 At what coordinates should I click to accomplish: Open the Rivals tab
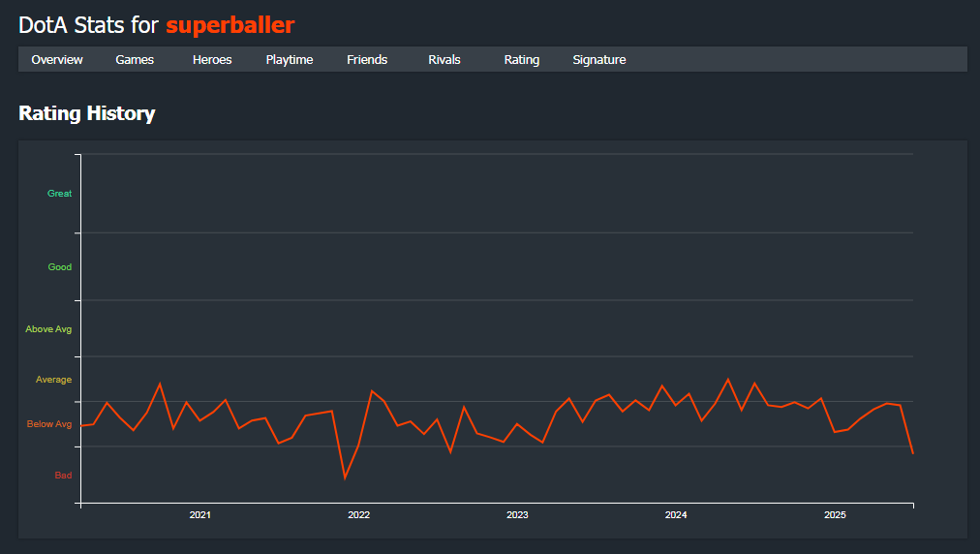click(444, 59)
